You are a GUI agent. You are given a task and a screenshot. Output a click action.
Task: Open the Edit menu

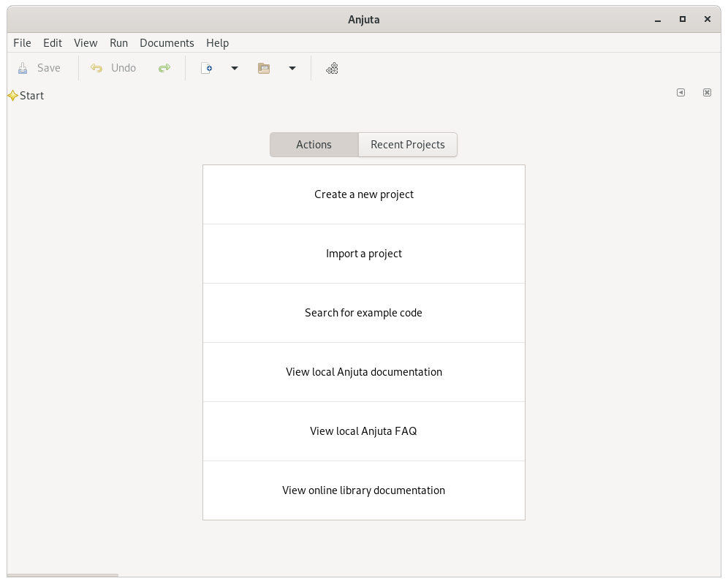coord(53,42)
